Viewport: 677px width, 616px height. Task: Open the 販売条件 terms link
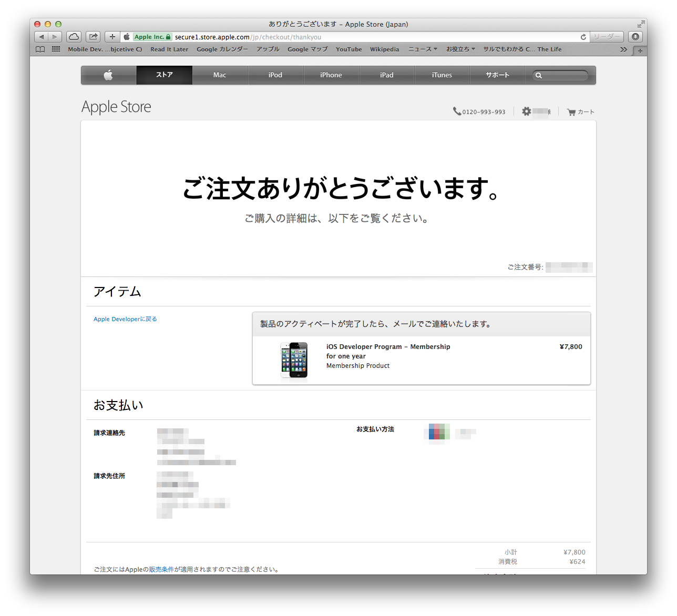161,569
